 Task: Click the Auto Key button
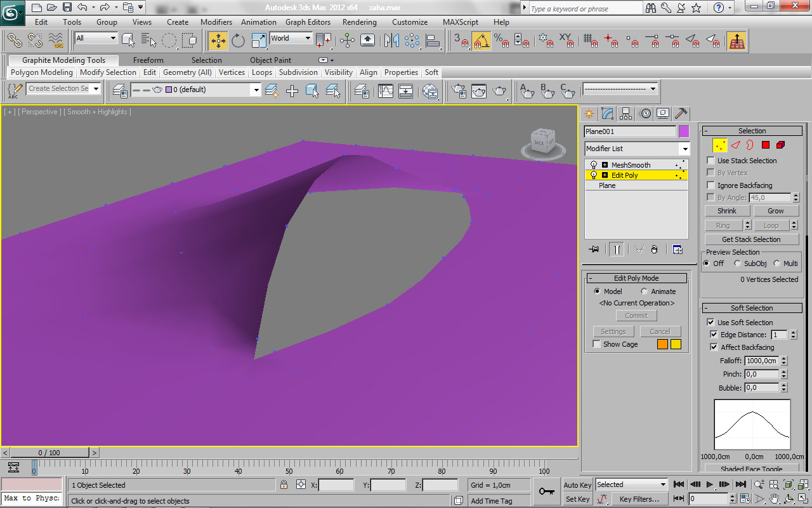(577, 485)
